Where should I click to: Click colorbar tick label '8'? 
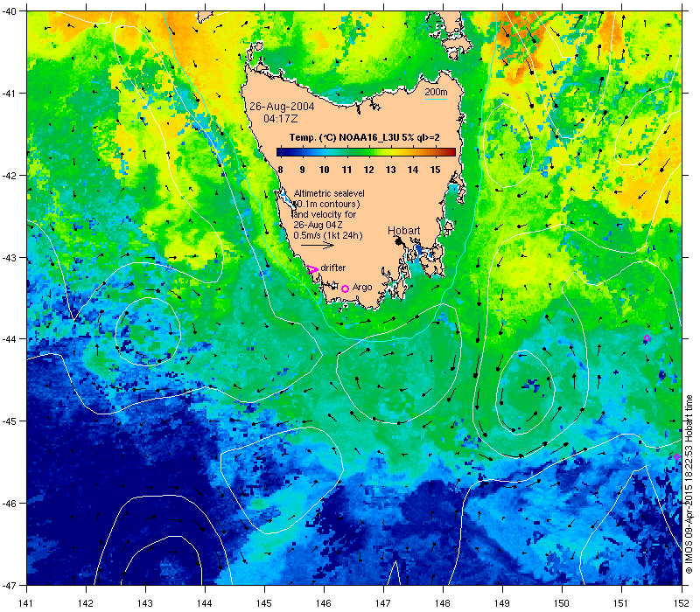click(280, 170)
